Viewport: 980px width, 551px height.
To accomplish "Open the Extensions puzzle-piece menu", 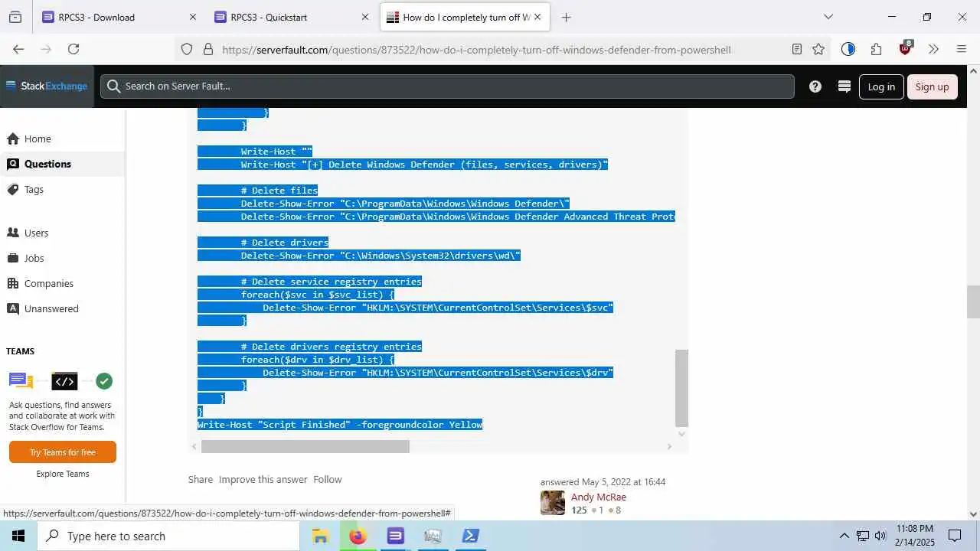I will point(876,49).
